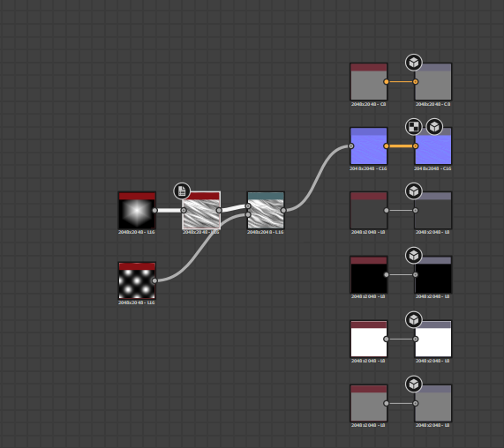Viewport: 504px width, 448px height.
Task: Select the teal-header blend node
Action: click(x=266, y=211)
